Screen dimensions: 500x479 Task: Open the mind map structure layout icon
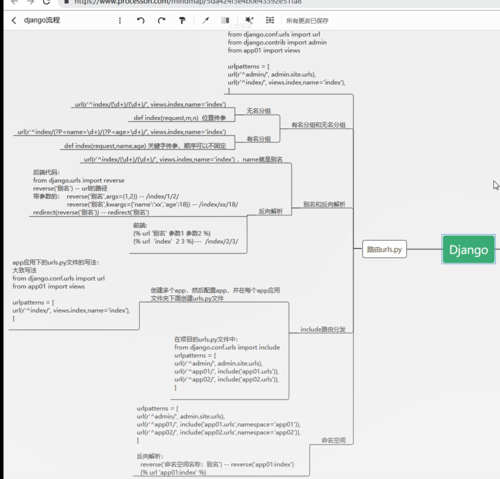coord(270,21)
